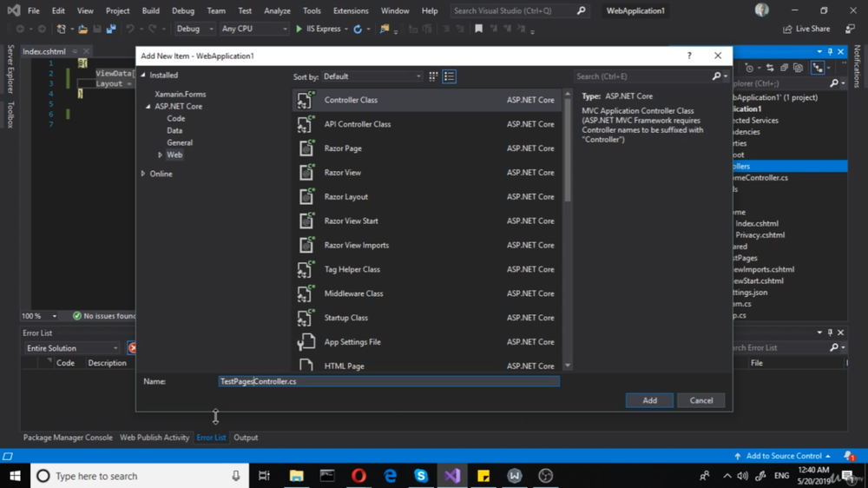Click the Visual Studio taskbar icon
This screenshot has width=868, height=488.
452,476
